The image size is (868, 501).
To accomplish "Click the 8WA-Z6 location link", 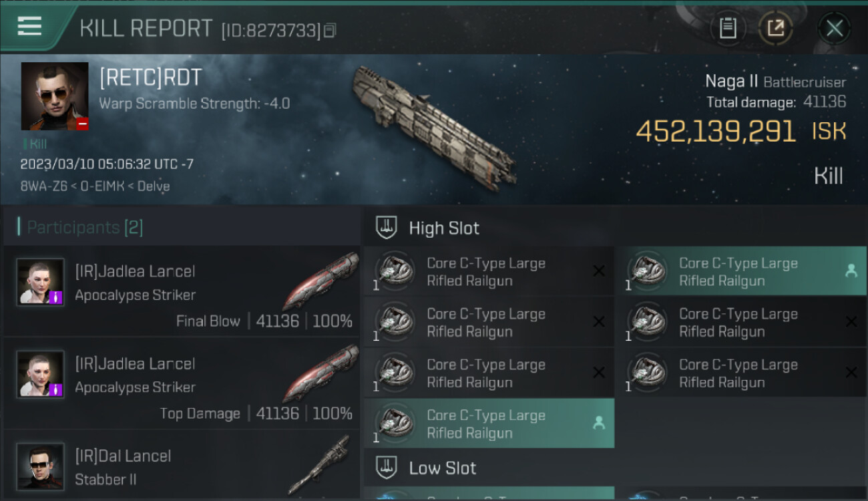I will pos(41,186).
